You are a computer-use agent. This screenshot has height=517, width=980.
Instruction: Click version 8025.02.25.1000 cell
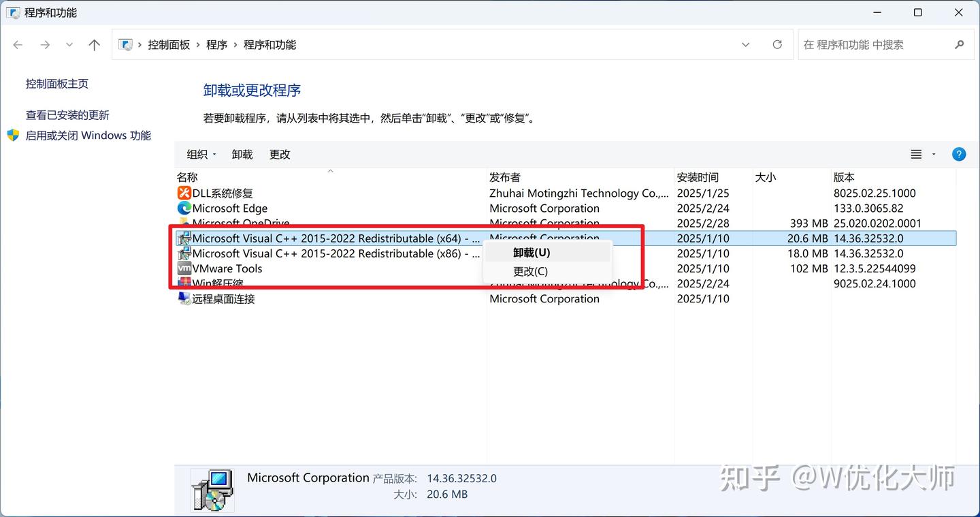[875, 193]
